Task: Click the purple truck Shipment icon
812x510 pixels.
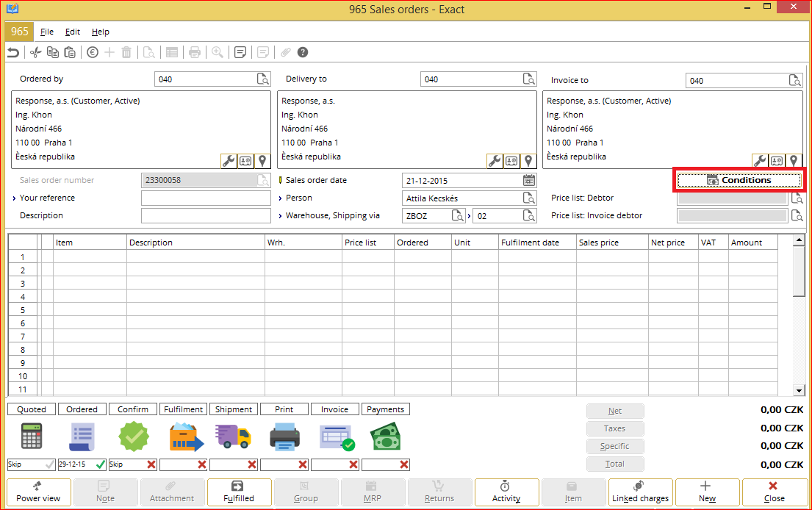Action: (x=234, y=436)
